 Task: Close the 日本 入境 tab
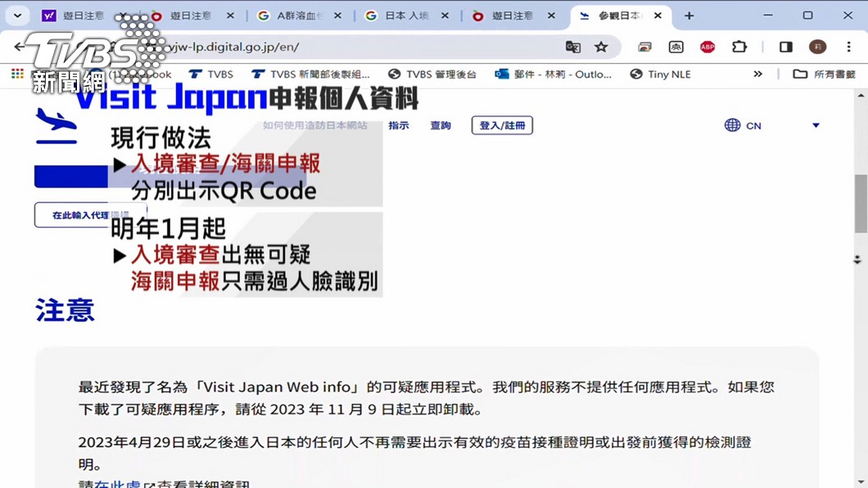click(445, 16)
